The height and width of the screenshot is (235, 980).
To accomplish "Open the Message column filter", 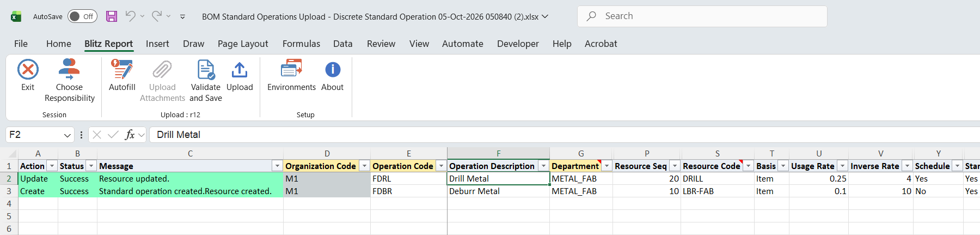I will click(x=277, y=166).
